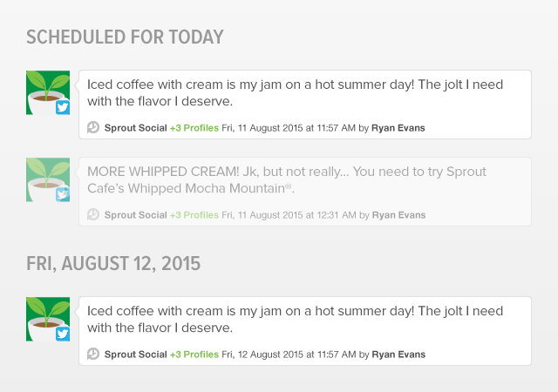
Task: Click Ryan Evans on the 11 August 11:57 AM post
Action: click(398, 128)
